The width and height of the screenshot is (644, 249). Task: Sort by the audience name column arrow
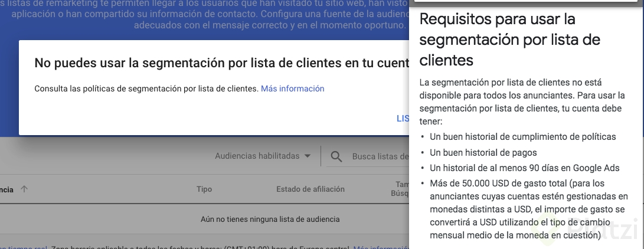[x=24, y=189]
